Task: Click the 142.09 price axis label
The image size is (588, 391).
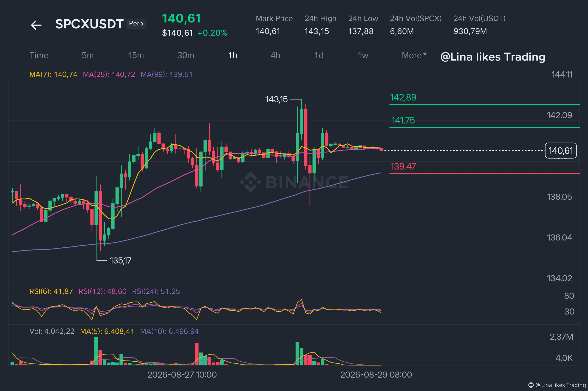Action: tap(560, 115)
